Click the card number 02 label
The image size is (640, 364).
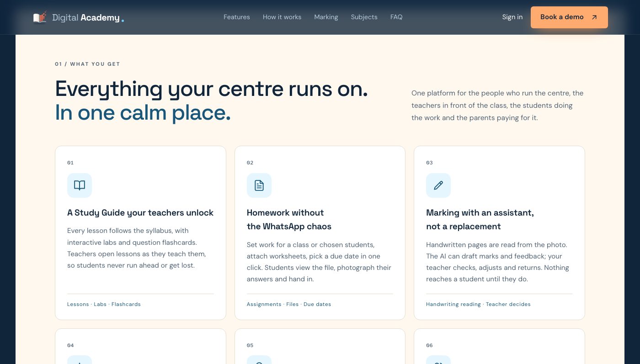coord(250,163)
